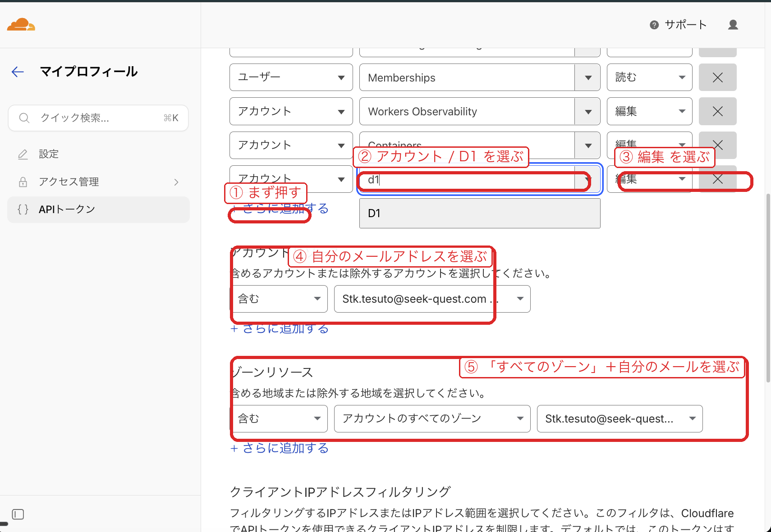Click the question mark icon beside サポート
771x532 pixels.
[654, 25]
